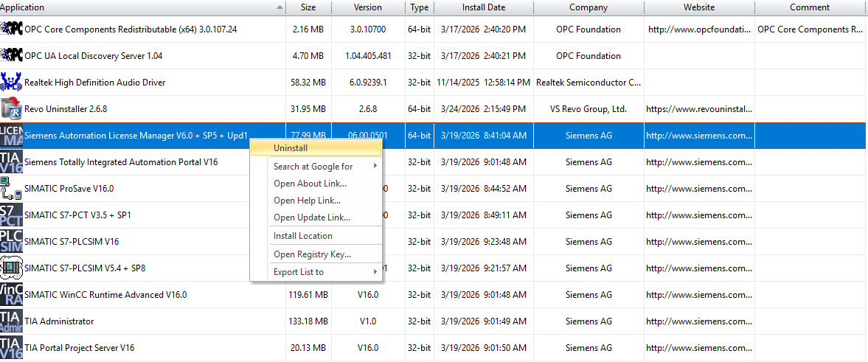
Task: Click the SIMATIC WinCC Runtime Advanced icon
Action: pyautogui.click(x=12, y=295)
